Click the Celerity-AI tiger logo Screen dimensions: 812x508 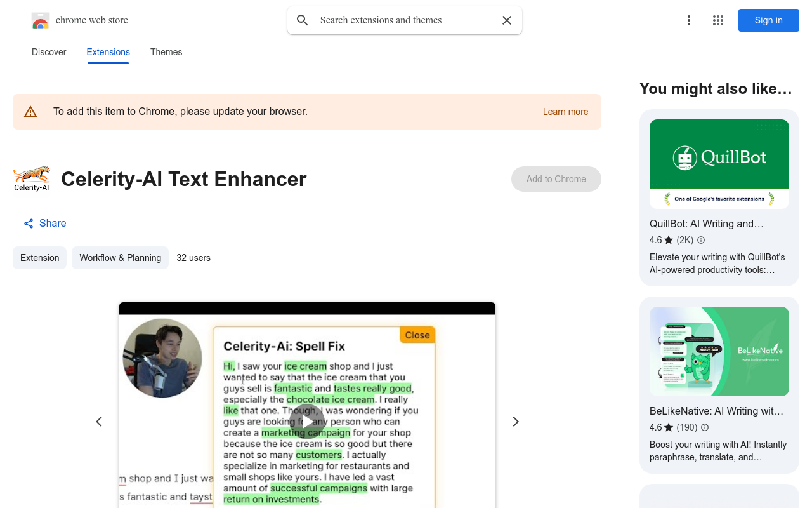(32, 179)
